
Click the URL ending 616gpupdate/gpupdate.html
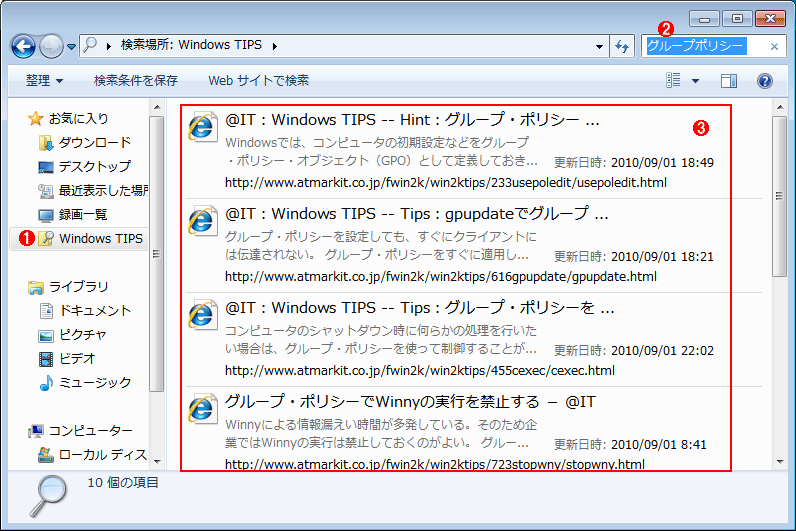441,277
